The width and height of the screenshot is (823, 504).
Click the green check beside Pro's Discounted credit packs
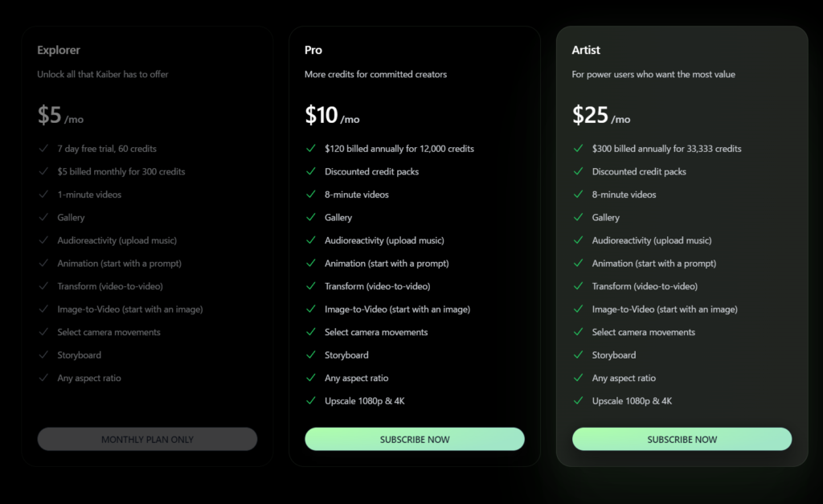click(311, 171)
